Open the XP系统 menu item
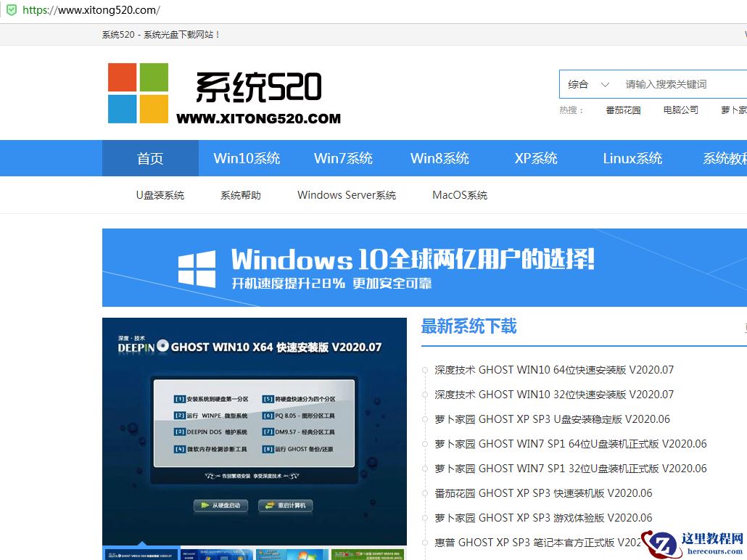 [x=536, y=157]
